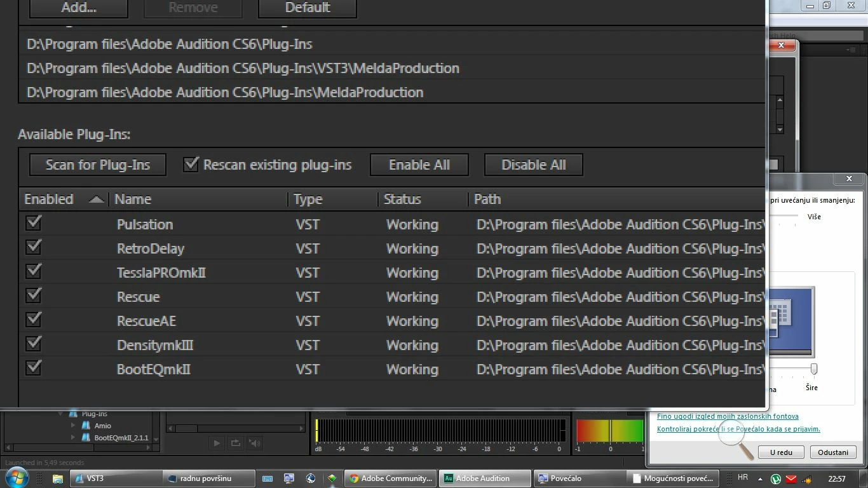Select the RetroDelay plug-in name
Screen dimensions: 868x488
pyautogui.click(x=151, y=248)
